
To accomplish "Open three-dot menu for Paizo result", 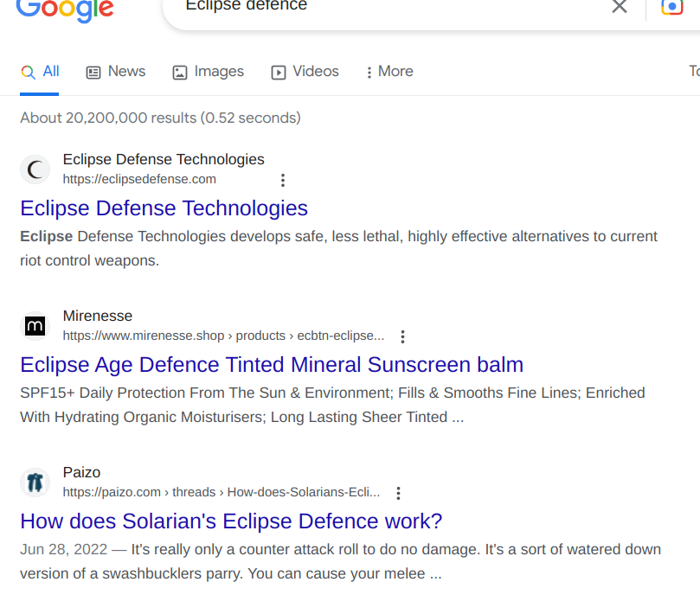I will point(398,493).
